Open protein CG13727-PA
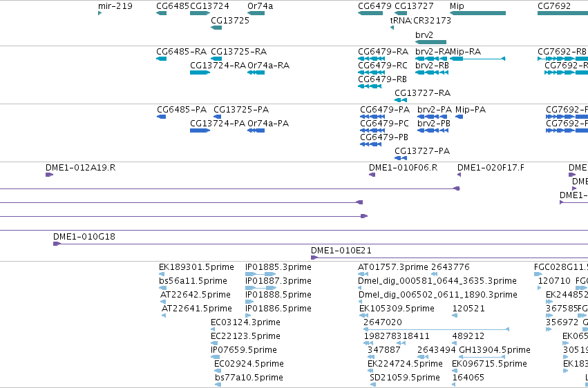This screenshot has width=588, height=388. click(x=422, y=151)
